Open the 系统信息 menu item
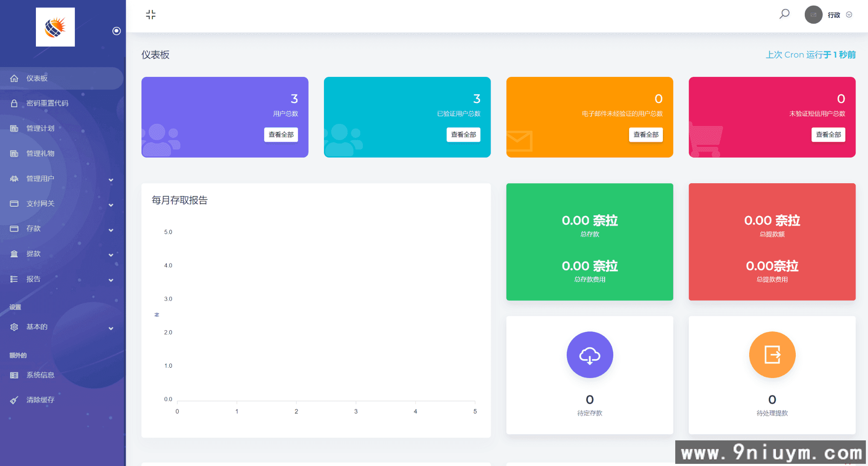This screenshot has width=868, height=466. [x=62, y=375]
